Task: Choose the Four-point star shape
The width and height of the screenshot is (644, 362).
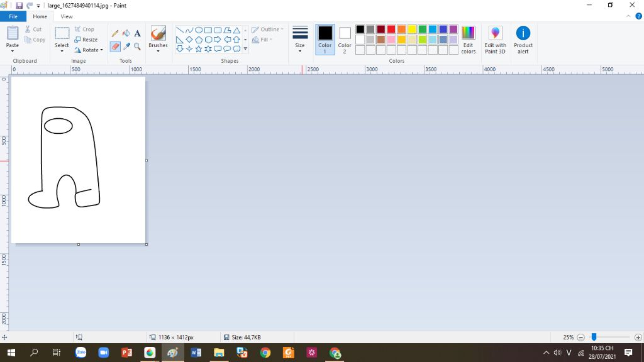Action: [189, 49]
